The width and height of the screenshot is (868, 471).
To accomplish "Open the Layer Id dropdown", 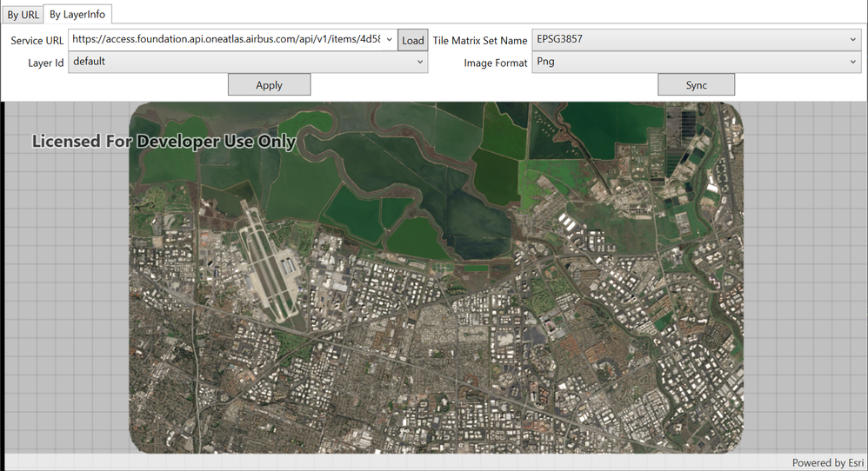I will coord(248,62).
